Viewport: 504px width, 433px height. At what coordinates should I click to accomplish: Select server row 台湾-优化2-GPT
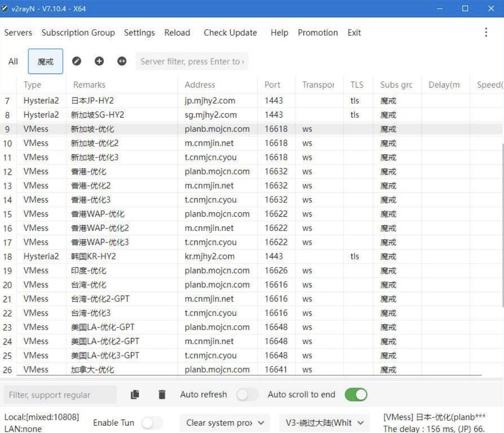[251, 299]
